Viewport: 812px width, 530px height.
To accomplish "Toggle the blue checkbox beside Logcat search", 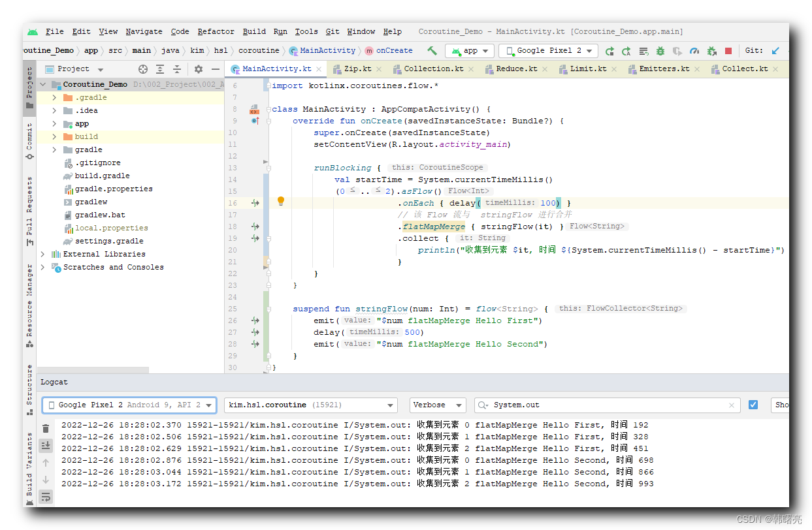I will 753,405.
